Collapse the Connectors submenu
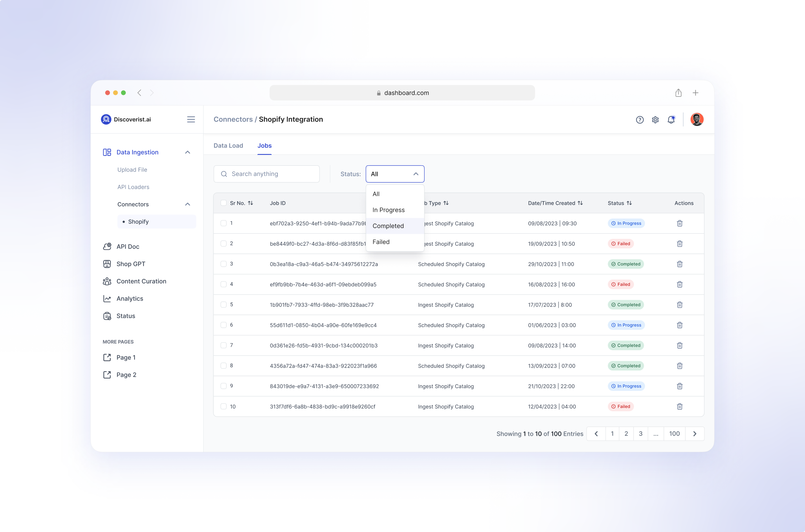The height and width of the screenshot is (532, 805). point(188,204)
